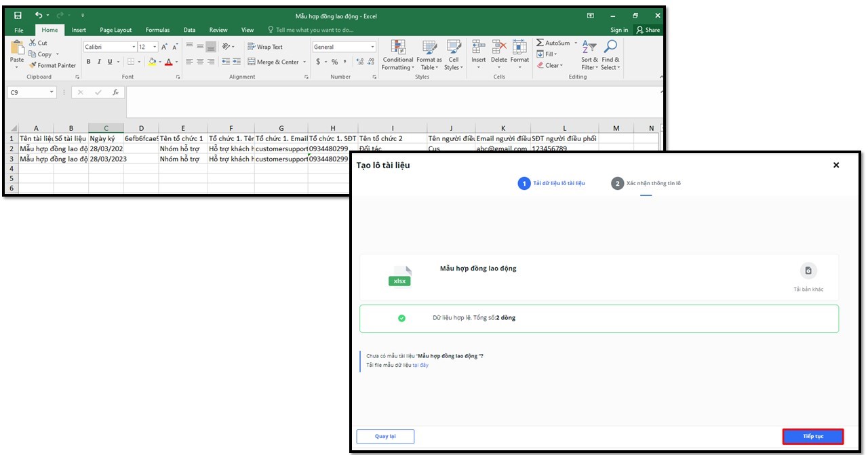Viewport: 868px width, 455px height.
Task: Switch to the Insert ribbon tab
Action: pyautogui.click(x=79, y=30)
